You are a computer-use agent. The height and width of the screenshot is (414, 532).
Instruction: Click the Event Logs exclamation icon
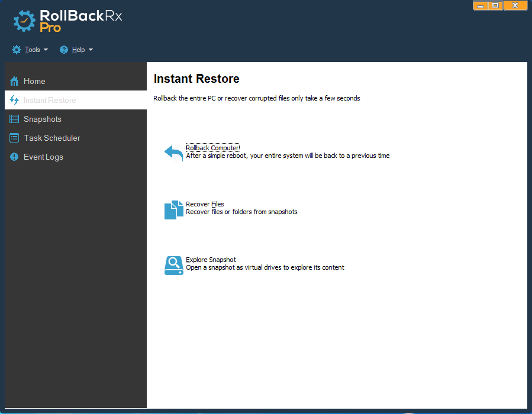pos(14,157)
